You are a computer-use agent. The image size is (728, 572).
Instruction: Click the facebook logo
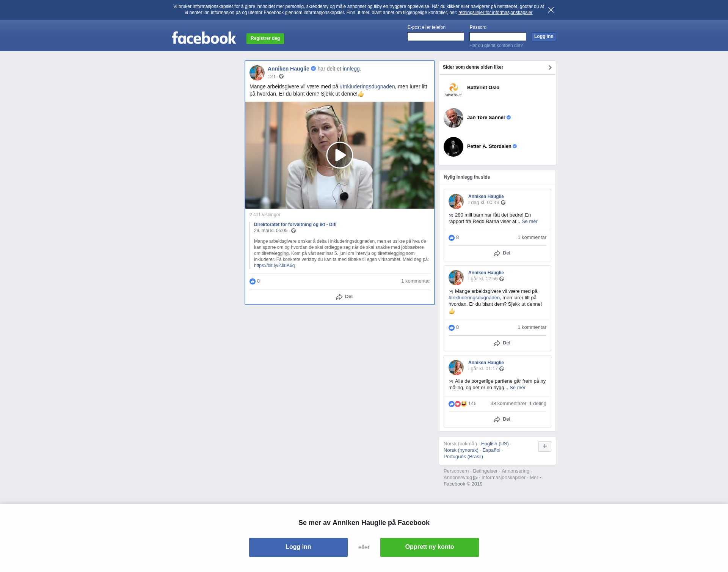(x=204, y=38)
